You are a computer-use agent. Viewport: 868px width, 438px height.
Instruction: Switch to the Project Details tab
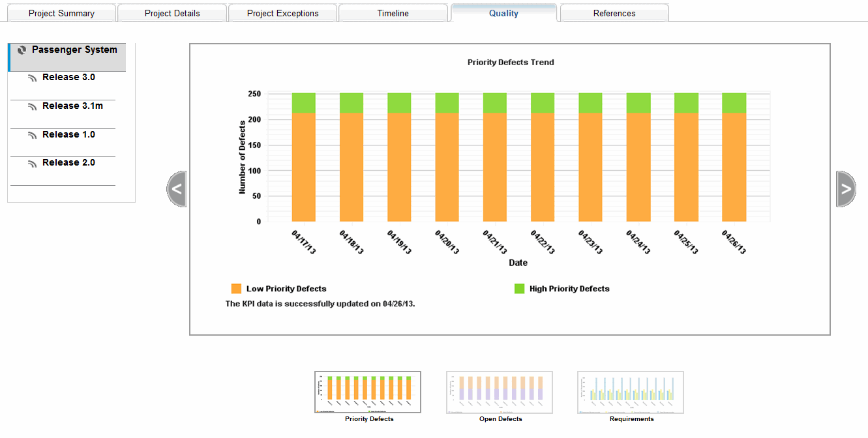pos(172,13)
